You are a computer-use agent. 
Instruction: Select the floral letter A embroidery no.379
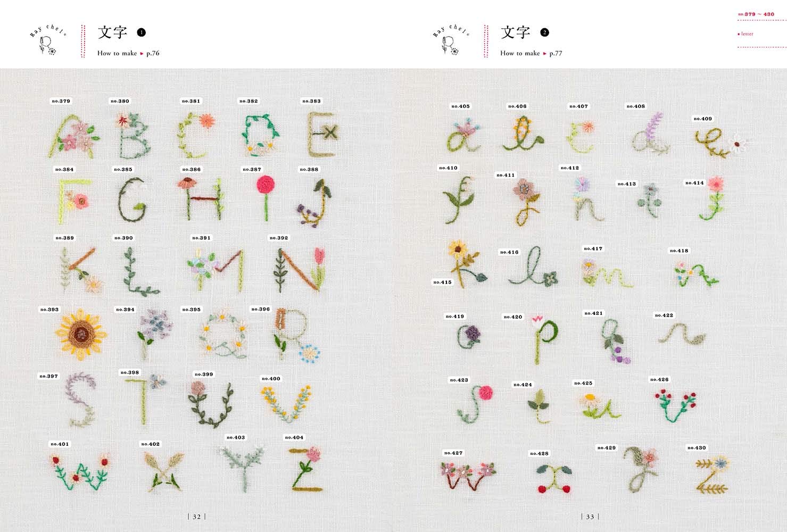(x=74, y=136)
